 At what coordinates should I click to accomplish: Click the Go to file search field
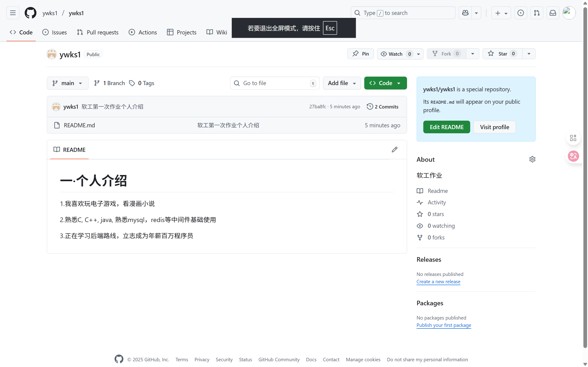tap(274, 83)
